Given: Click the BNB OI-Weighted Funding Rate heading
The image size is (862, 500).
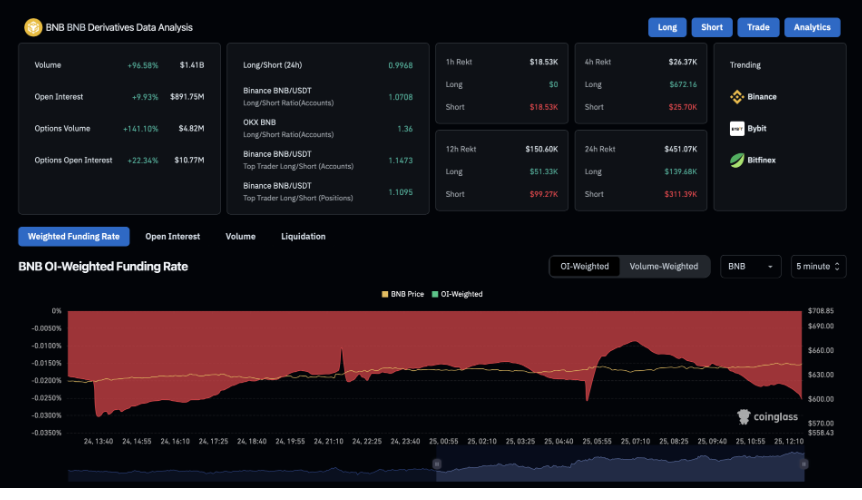Looking at the screenshot, I should 103,266.
